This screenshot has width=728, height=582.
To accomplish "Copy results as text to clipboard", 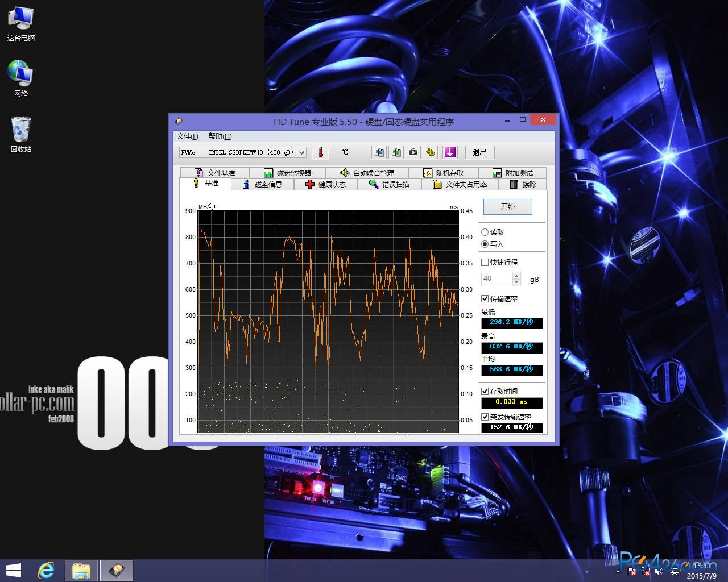I will pos(379,152).
